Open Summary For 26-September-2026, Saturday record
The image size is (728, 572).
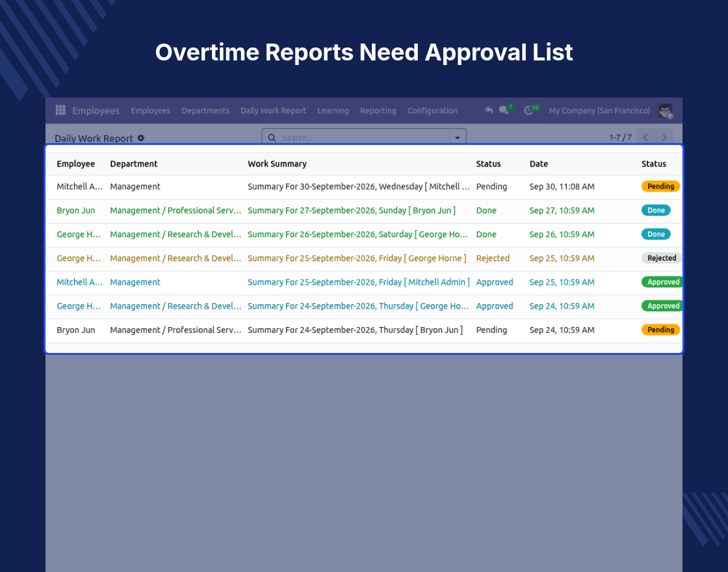tap(357, 235)
